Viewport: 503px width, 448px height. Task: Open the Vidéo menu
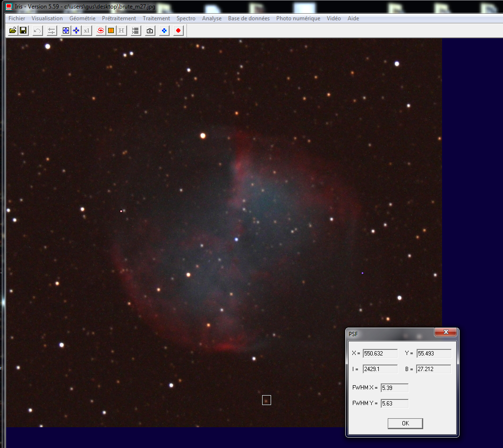[x=333, y=18]
